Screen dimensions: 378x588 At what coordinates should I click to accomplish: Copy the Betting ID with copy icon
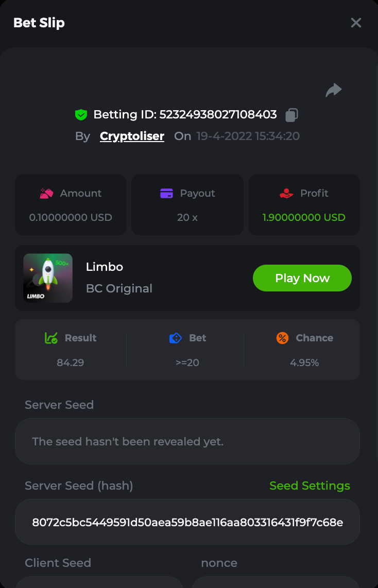(x=291, y=115)
